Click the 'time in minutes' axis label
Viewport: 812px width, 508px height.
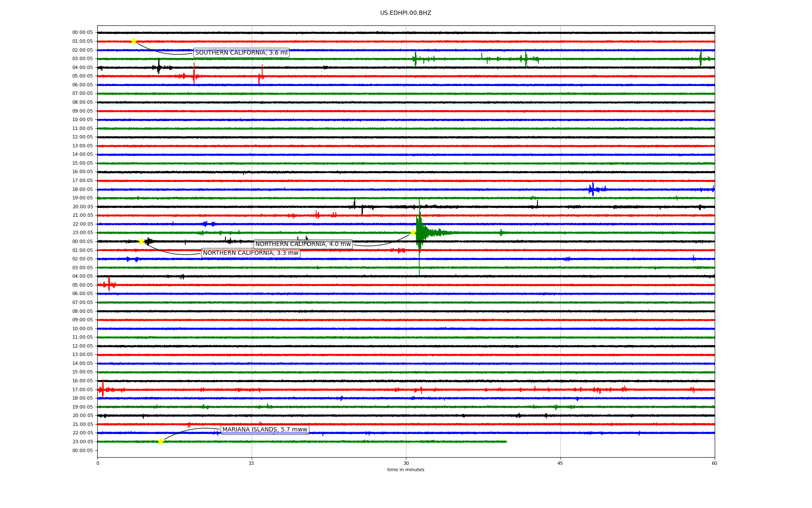(406, 469)
